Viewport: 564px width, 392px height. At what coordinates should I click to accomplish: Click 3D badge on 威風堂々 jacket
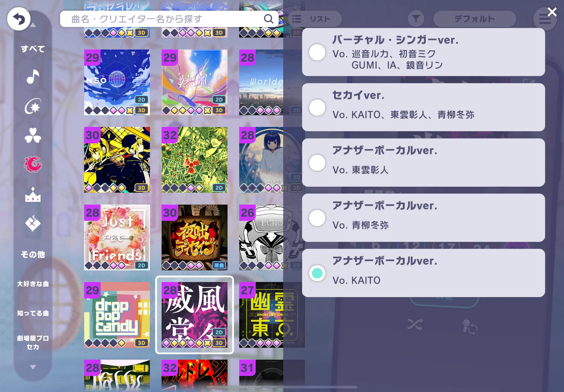pyautogui.click(x=219, y=343)
